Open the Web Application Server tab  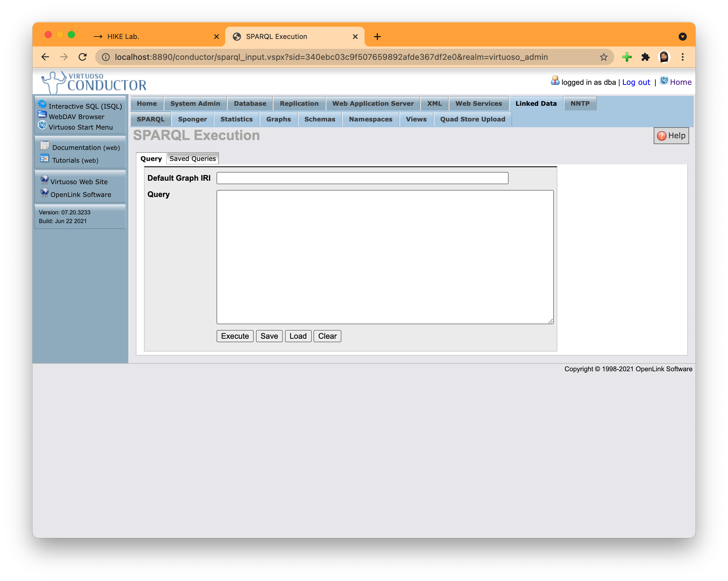[373, 103]
